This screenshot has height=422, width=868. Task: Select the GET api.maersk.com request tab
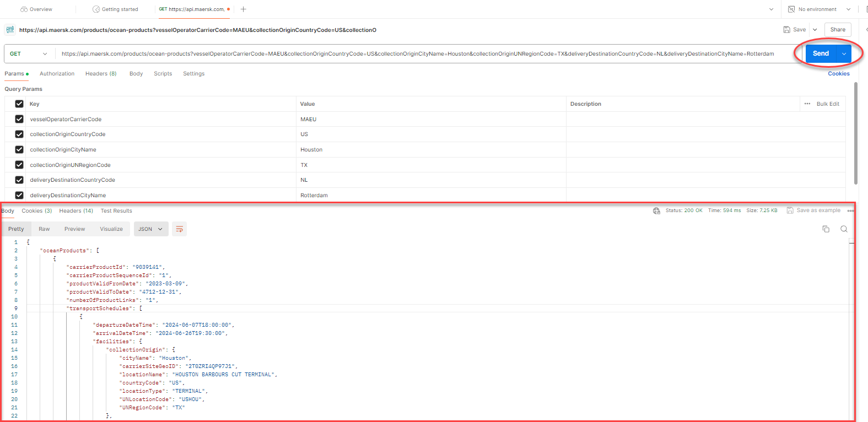click(194, 9)
